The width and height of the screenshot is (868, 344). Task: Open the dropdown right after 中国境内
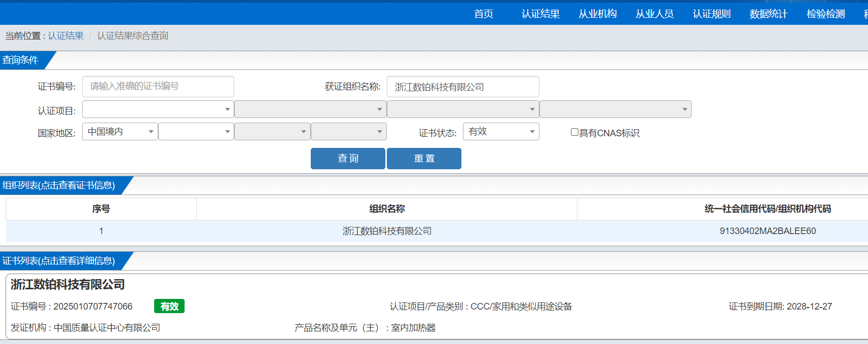[196, 132]
